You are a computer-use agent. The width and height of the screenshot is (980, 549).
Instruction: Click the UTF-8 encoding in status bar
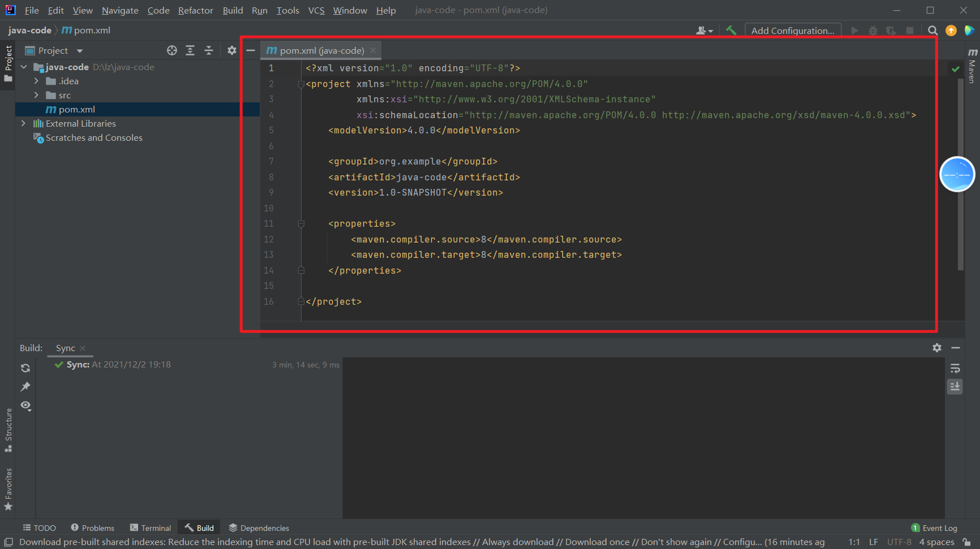[899, 542]
